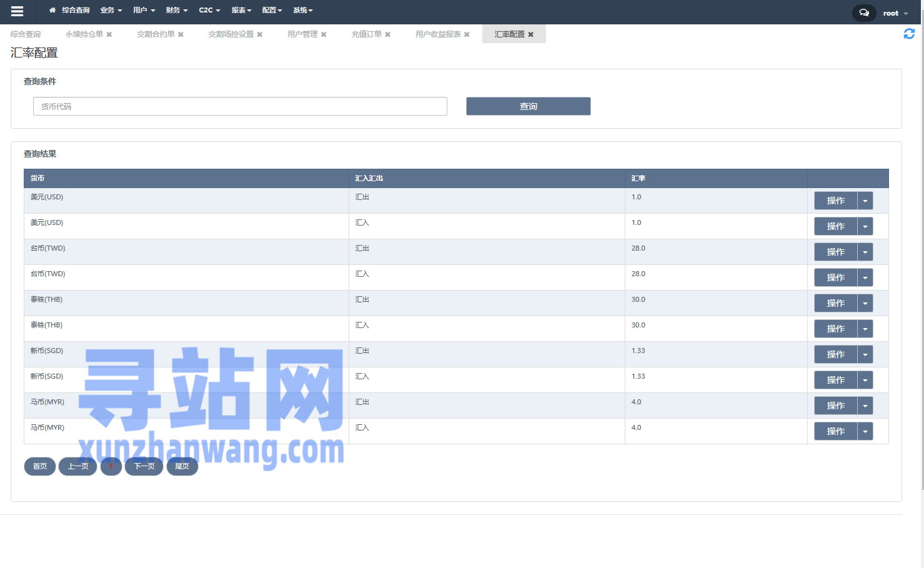Select page number 1 in pagination
The height and width of the screenshot is (568, 924).
coord(111,466)
